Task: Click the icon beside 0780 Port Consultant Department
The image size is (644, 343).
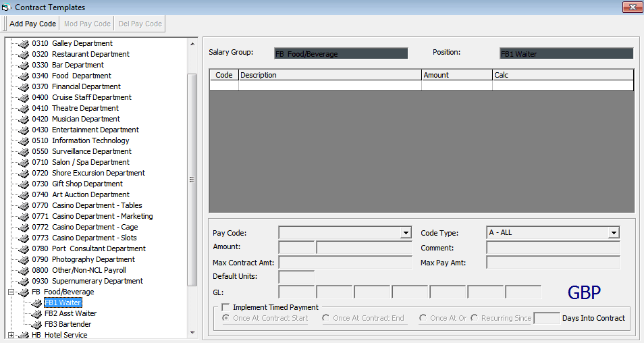Action: (x=24, y=249)
